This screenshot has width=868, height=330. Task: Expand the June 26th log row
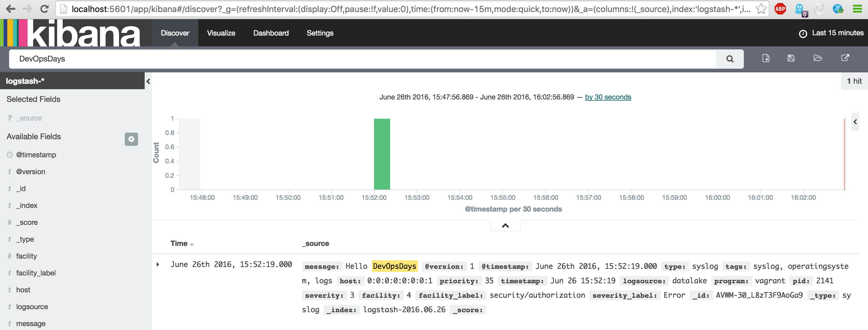(158, 264)
